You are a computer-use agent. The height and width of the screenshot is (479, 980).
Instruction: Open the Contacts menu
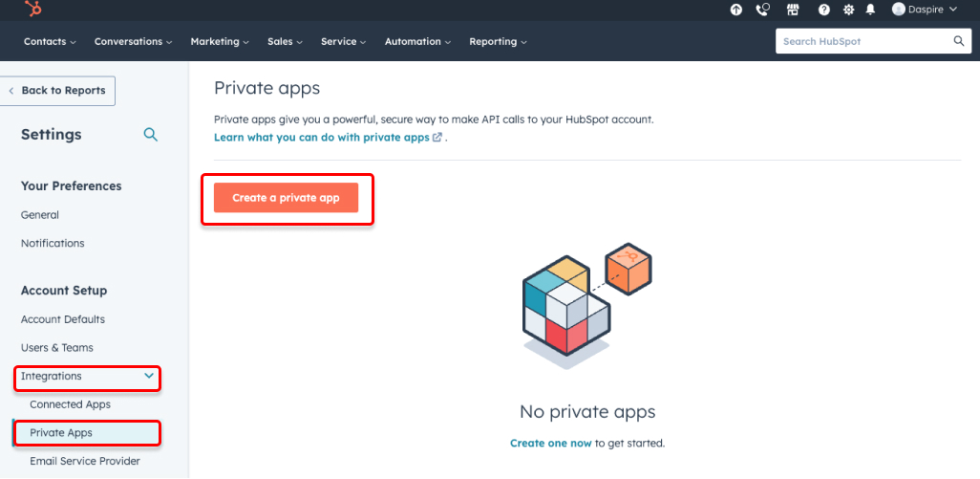(50, 41)
